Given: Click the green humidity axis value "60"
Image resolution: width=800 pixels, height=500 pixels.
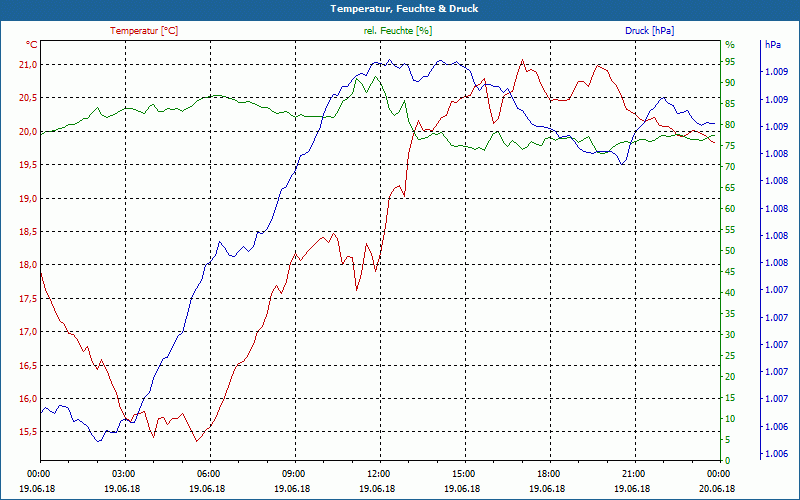Looking at the screenshot, I should coord(730,209).
